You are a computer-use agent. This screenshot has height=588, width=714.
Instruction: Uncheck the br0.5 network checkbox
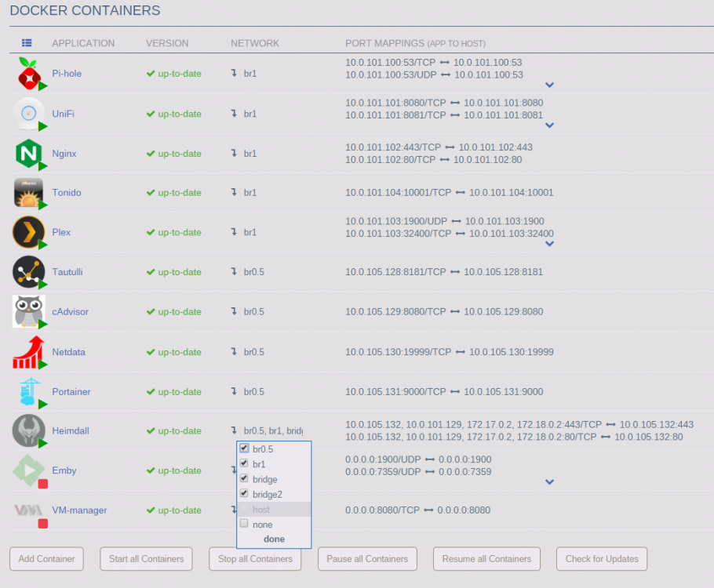click(244, 448)
